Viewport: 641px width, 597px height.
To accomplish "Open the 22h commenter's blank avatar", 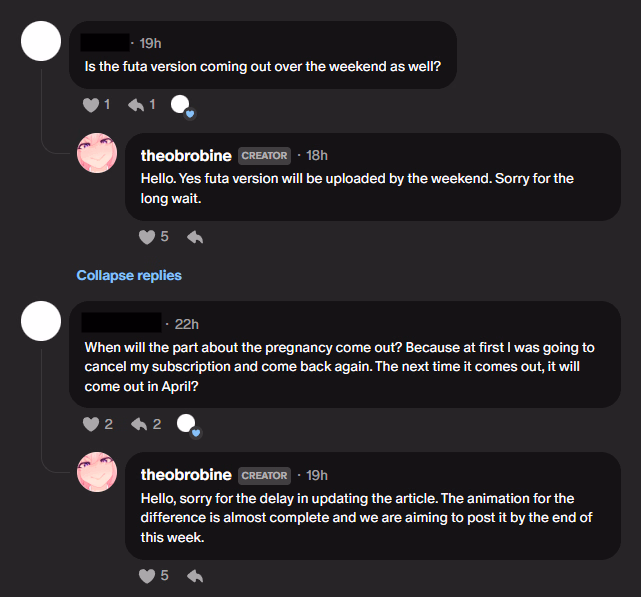I will coord(42,322).
